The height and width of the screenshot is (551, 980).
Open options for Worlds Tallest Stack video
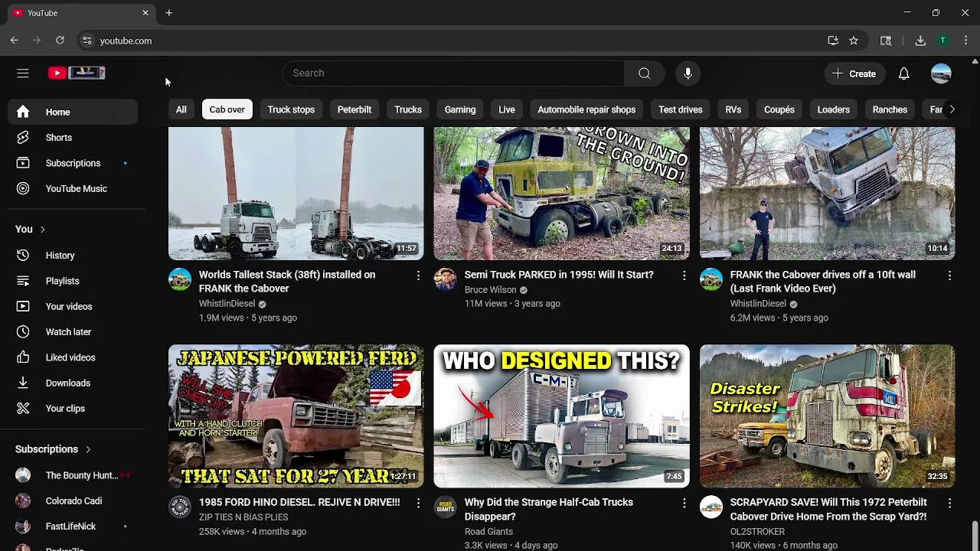point(418,275)
